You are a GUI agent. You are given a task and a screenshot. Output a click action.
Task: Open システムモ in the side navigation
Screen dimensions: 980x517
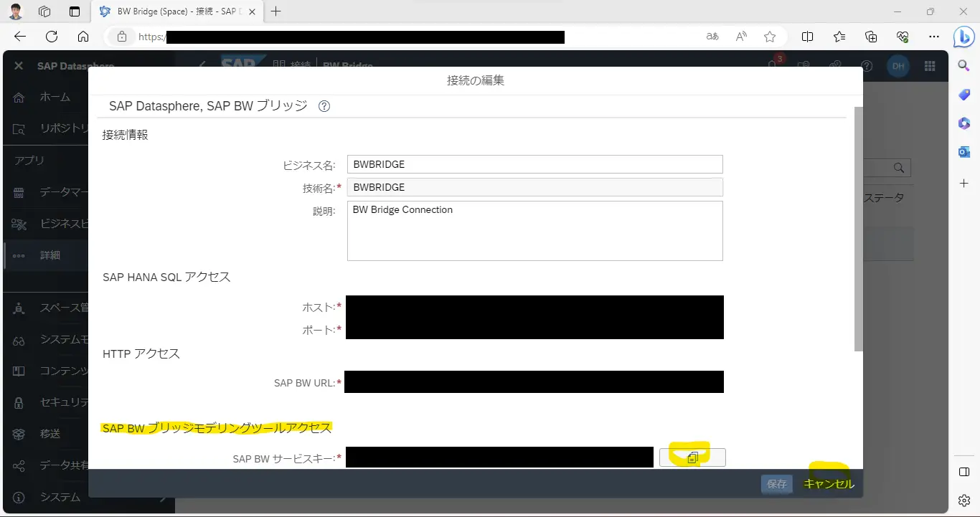(x=46, y=339)
